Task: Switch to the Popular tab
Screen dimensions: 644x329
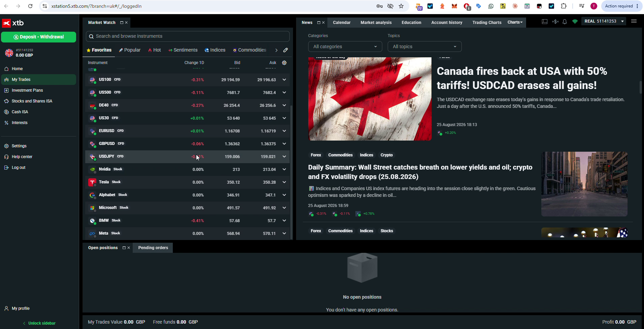Action: (130, 50)
